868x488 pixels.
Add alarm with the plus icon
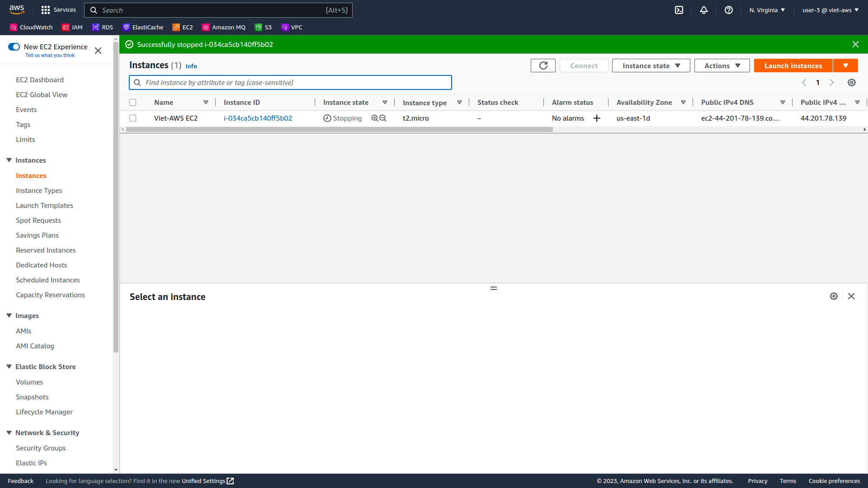click(x=597, y=118)
